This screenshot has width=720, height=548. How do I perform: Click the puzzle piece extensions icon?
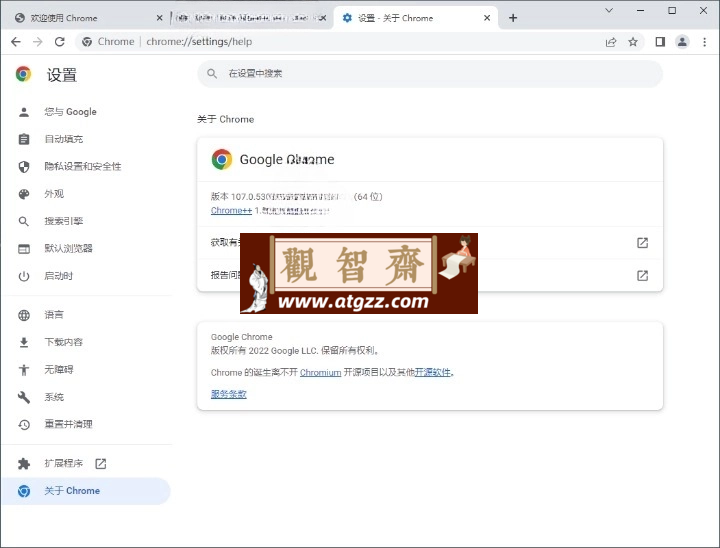24,463
